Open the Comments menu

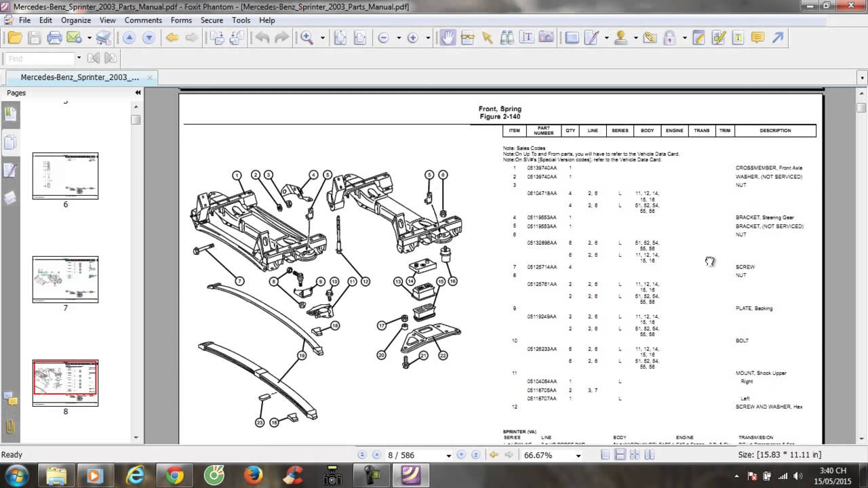(x=143, y=20)
